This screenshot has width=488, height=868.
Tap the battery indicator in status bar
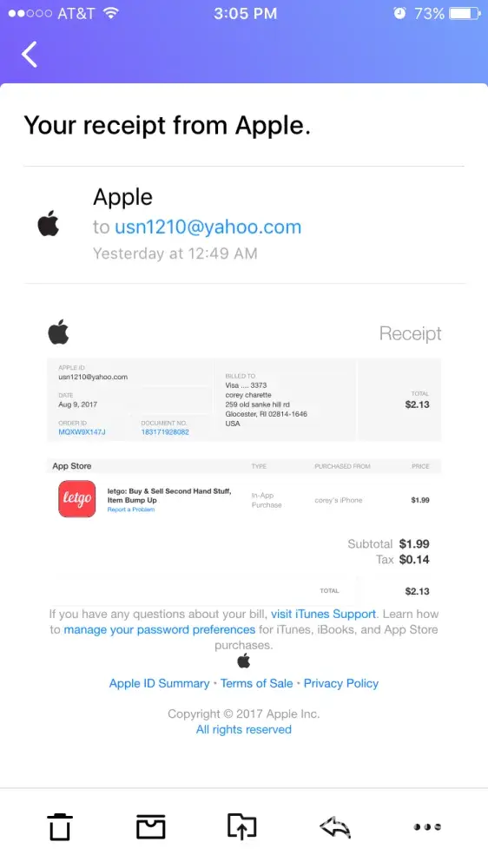click(x=465, y=13)
